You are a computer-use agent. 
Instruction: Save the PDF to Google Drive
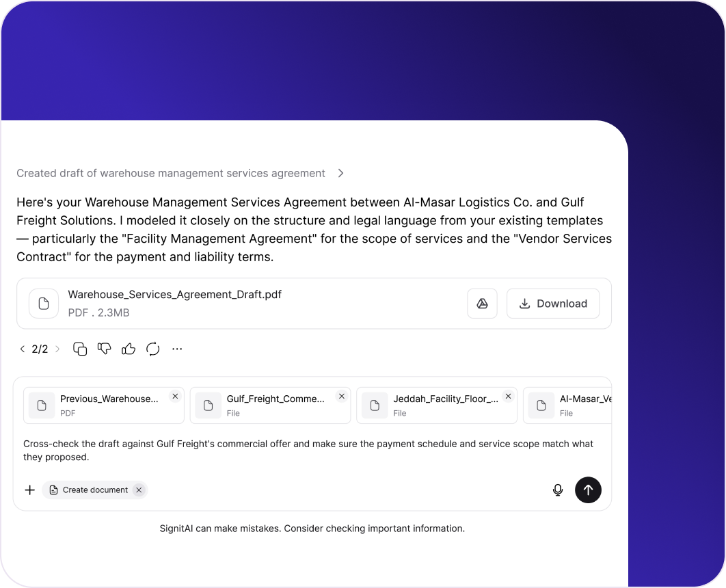(482, 304)
